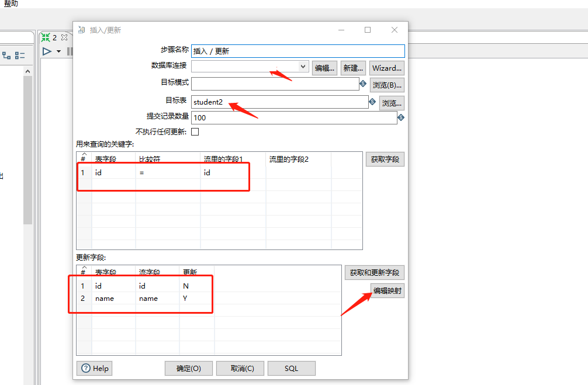The height and width of the screenshot is (385, 588).
Task: Click the 获取字段 button
Action: pos(385,159)
